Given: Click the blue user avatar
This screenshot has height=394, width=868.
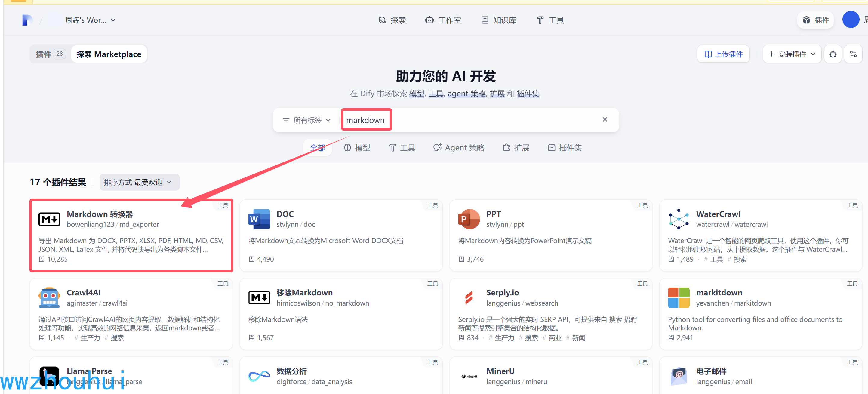Looking at the screenshot, I should (x=850, y=20).
